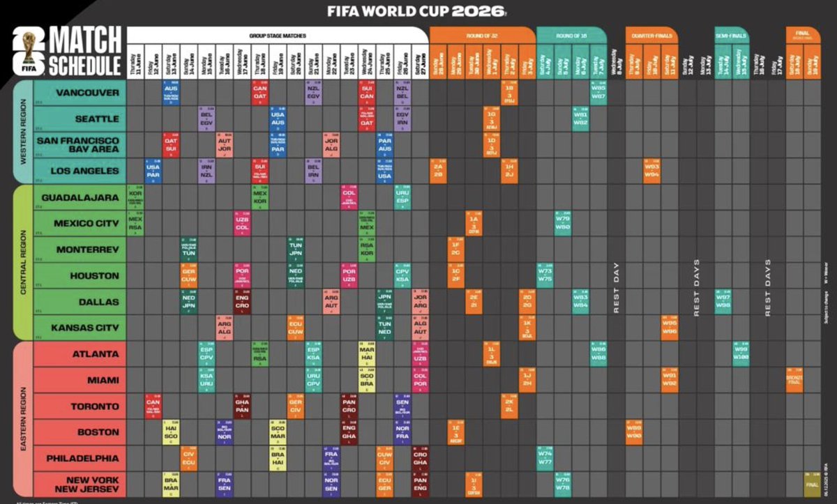The height and width of the screenshot is (504, 837).
Task: Open the W85 vs W87 match in Vancouver
Action: click(x=598, y=93)
